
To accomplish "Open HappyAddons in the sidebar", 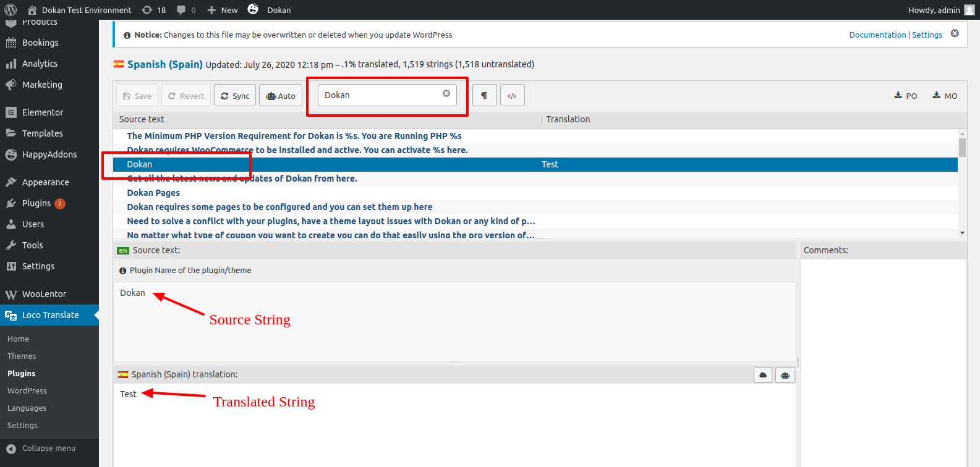I will pyautogui.click(x=49, y=154).
